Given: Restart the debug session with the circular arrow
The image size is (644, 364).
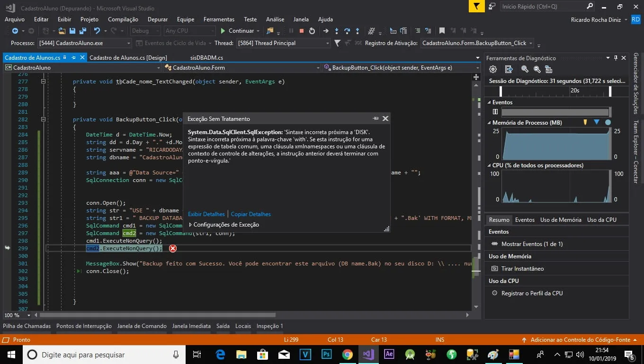Looking at the screenshot, I should pyautogui.click(x=312, y=31).
